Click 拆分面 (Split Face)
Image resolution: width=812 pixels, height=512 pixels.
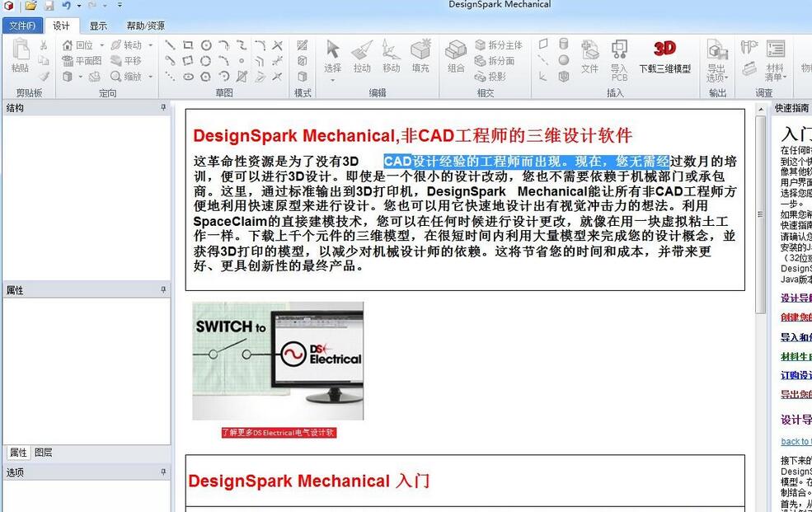(x=494, y=61)
